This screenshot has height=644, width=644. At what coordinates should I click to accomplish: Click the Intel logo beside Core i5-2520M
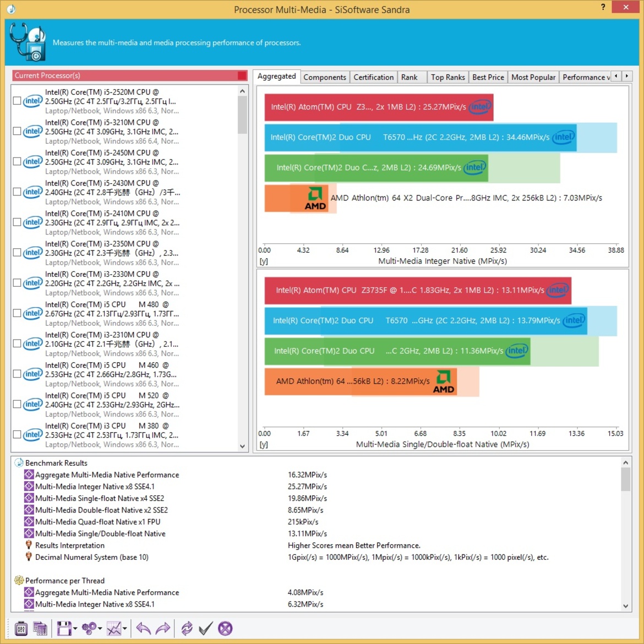(32, 101)
